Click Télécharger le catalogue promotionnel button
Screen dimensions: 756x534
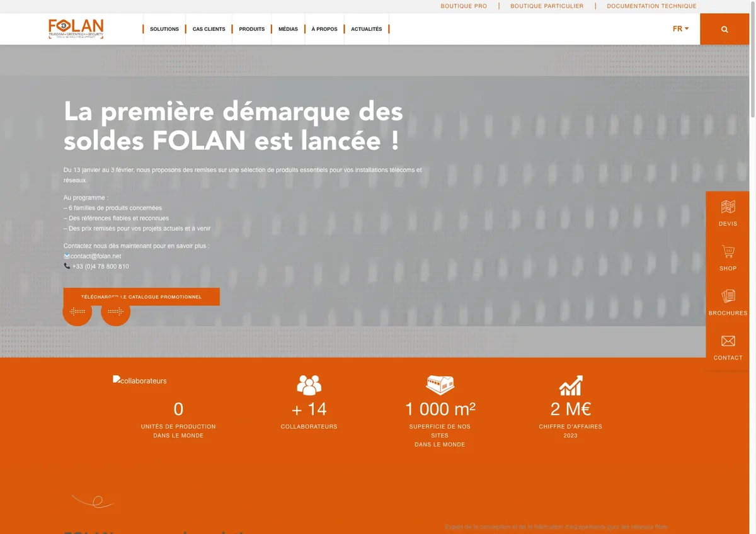pos(142,297)
